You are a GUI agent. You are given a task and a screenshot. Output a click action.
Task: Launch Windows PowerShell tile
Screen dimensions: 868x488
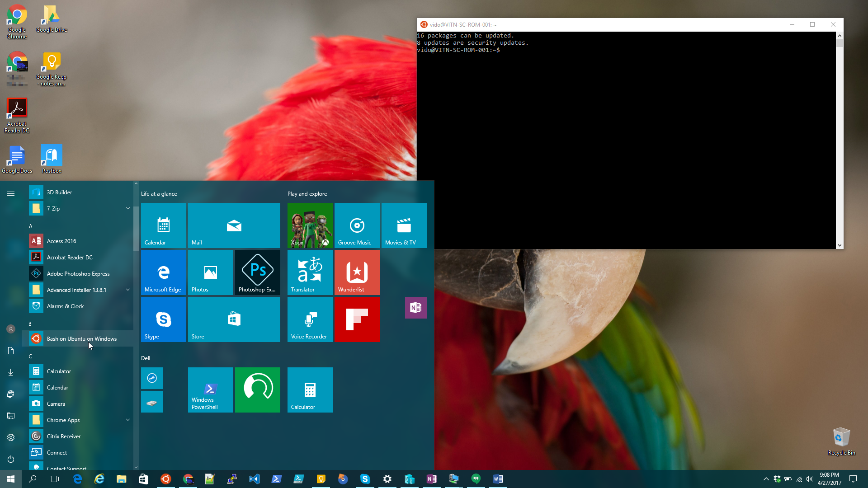click(x=210, y=389)
